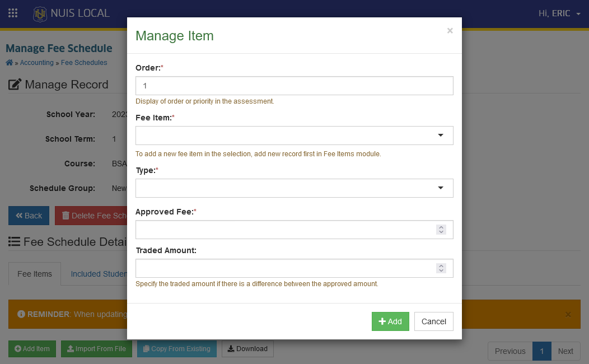The image size is (589, 364).
Task: Open Accounting breadcrumb link
Action: 37,63
